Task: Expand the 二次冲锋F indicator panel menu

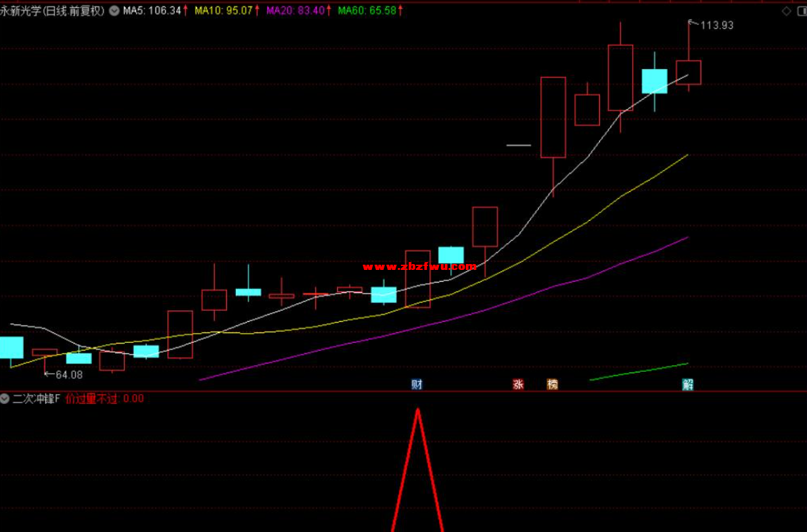Action: [5, 398]
